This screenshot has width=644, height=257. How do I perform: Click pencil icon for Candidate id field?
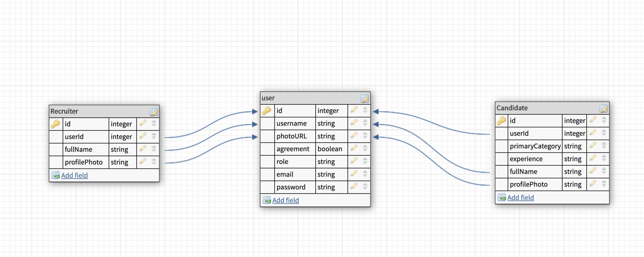593,120
